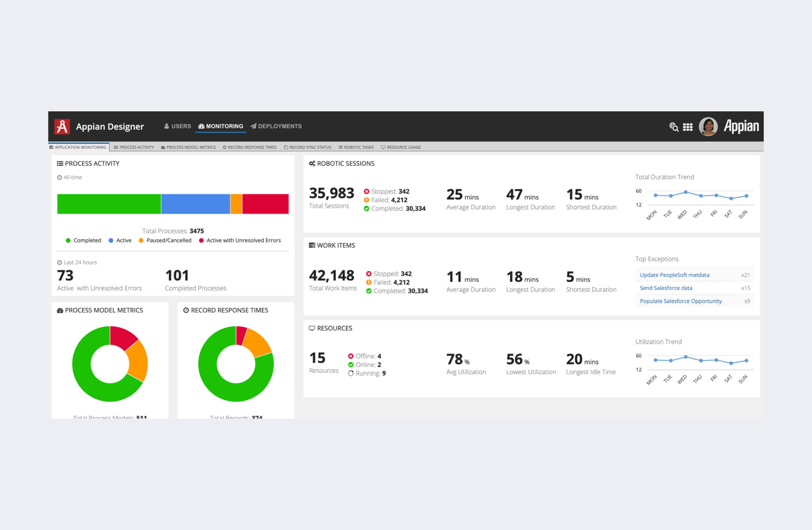The height and width of the screenshot is (530, 812).
Task: Click the user profile avatar
Action: click(x=708, y=127)
